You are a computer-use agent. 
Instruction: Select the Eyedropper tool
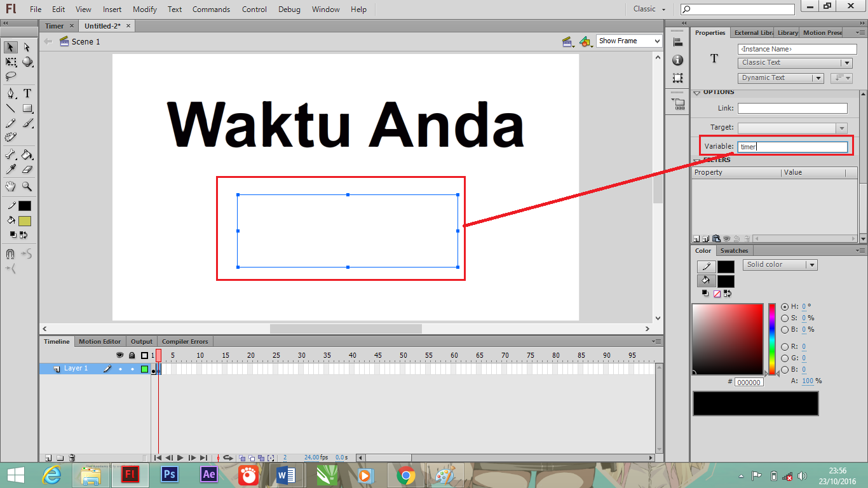pos(10,170)
